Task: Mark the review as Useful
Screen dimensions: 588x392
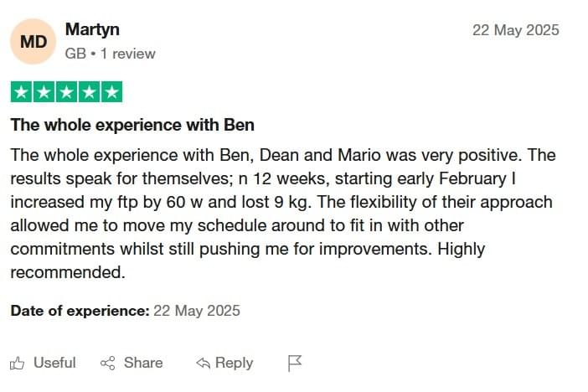Action: click(54, 363)
